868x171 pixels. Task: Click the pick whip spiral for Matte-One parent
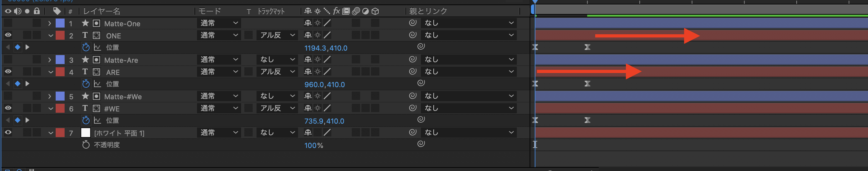(413, 23)
